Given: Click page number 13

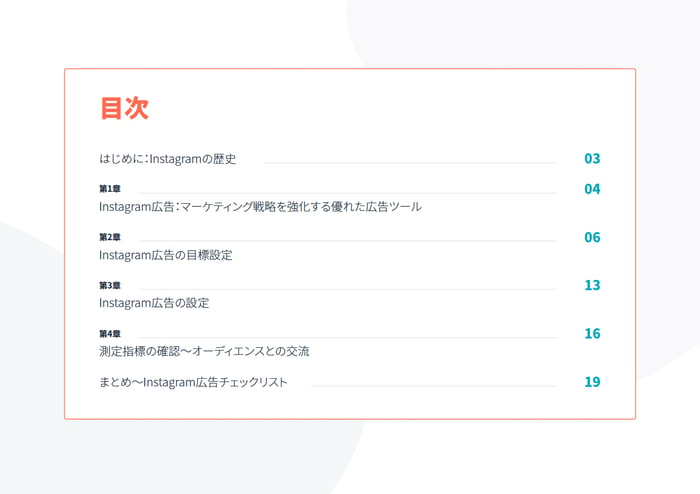Looking at the screenshot, I should (x=592, y=285).
